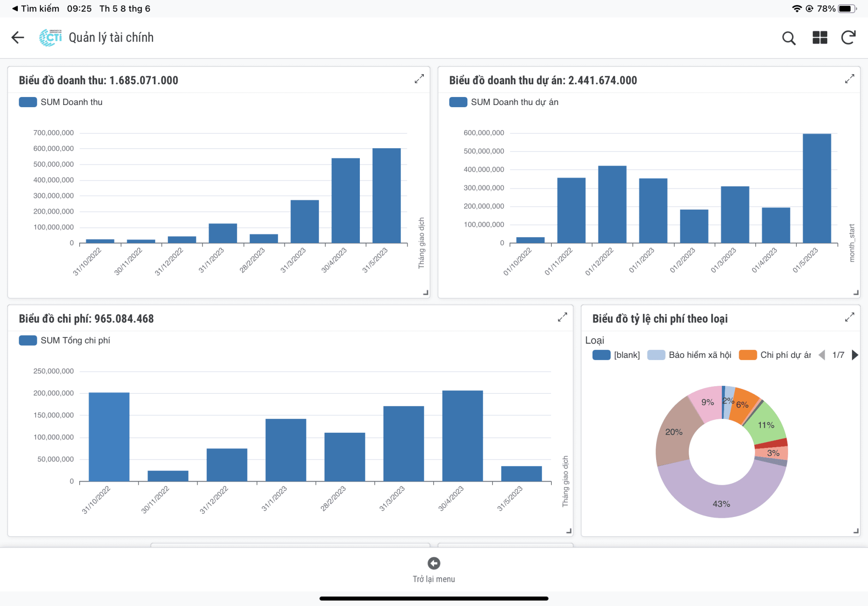
Task: Tap the back arrow icon
Action: pyautogui.click(x=18, y=38)
